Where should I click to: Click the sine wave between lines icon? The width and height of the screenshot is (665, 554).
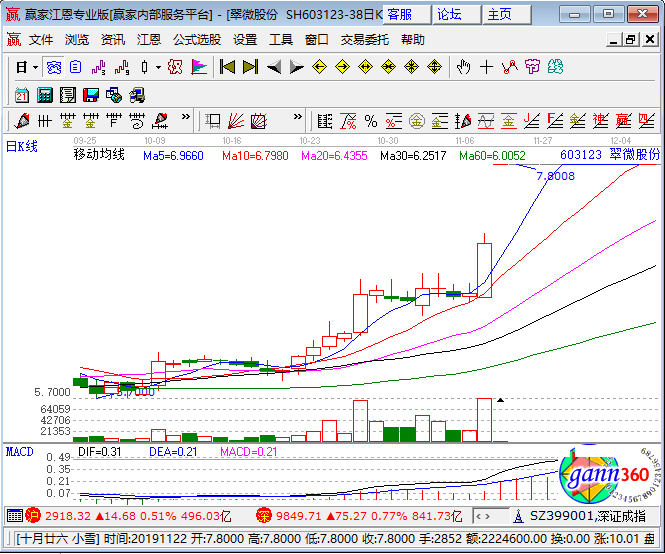point(486,121)
